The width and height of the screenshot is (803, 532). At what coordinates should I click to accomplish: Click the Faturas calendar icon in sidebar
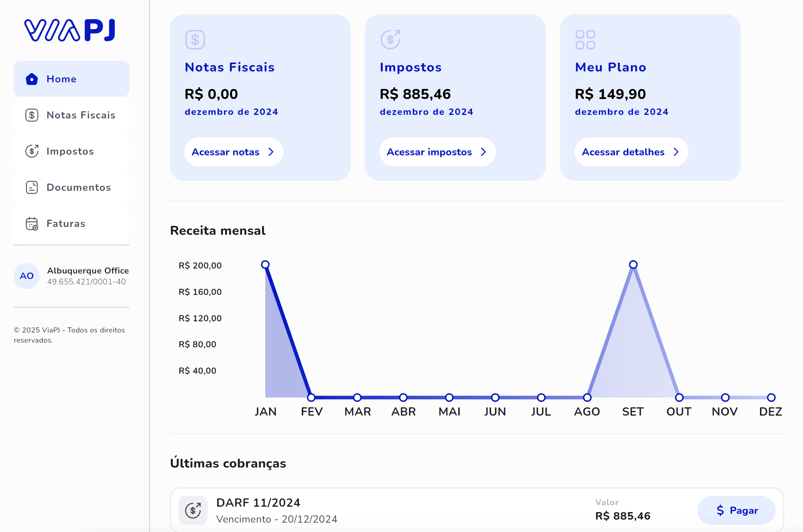click(32, 223)
